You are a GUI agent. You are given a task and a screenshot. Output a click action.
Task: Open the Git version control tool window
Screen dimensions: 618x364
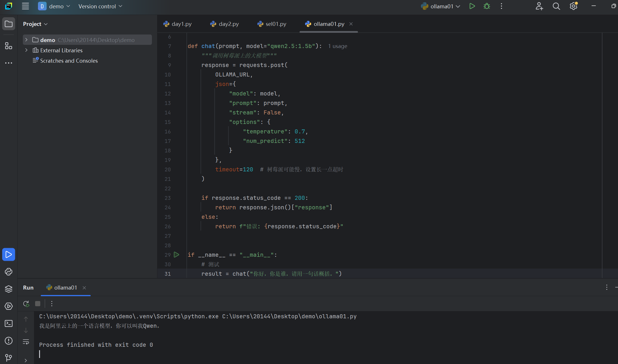[x=9, y=358]
